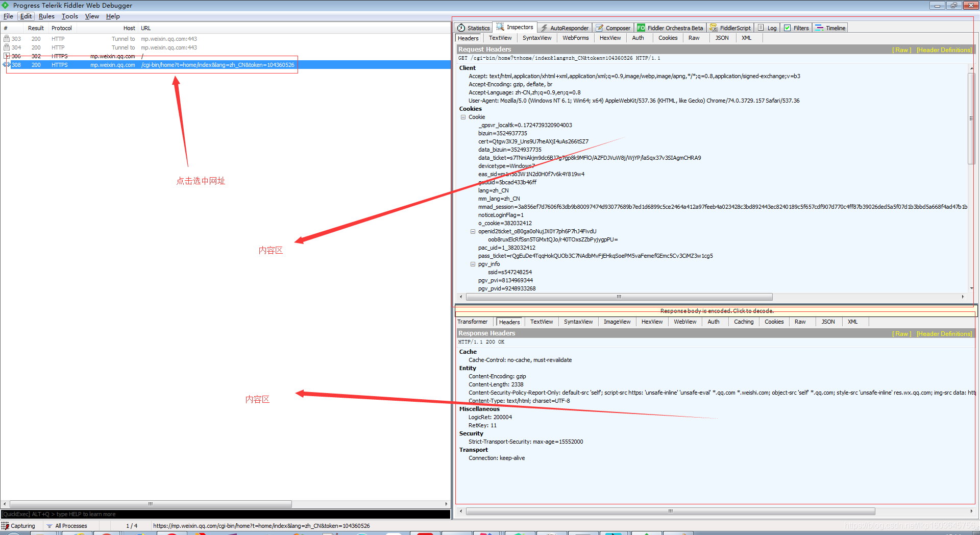Open response ImageView tab
The image size is (980, 535).
[x=617, y=322]
